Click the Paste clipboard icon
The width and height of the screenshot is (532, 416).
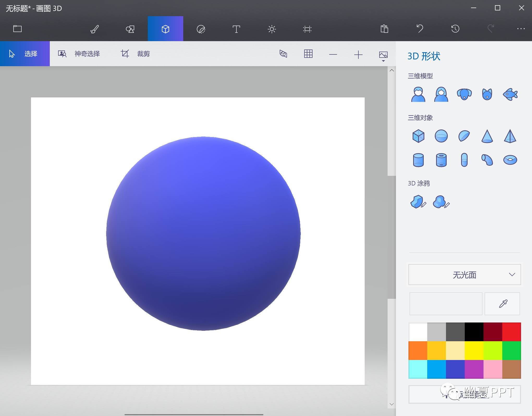(x=384, y=29)
